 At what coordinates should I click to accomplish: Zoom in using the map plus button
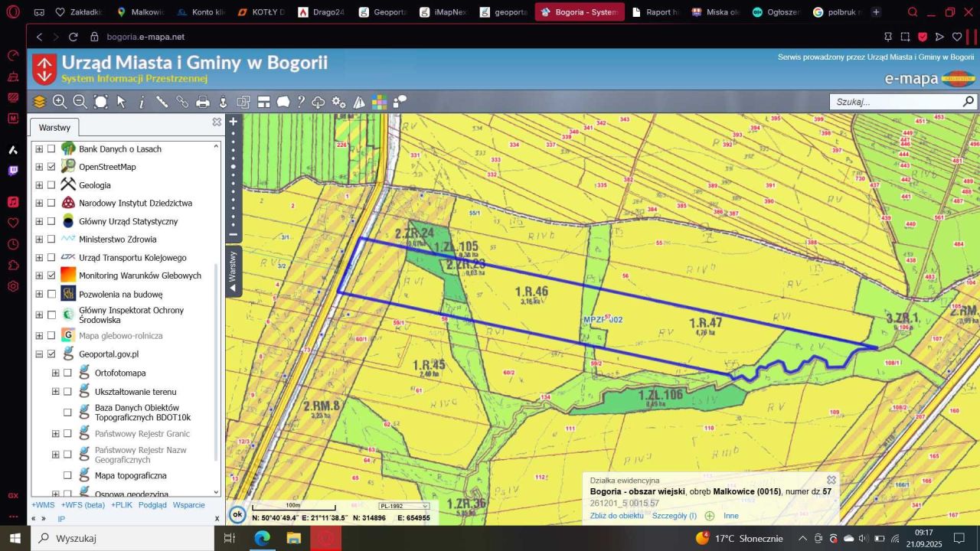[234, 121]
